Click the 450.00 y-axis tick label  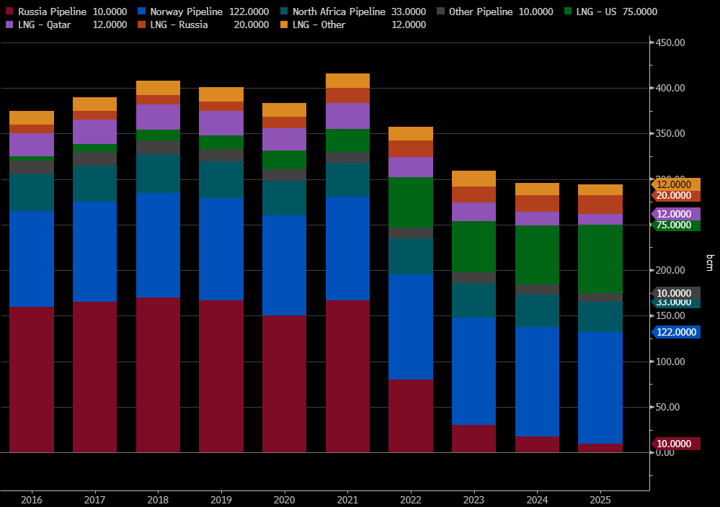click(x=670, y=43)
